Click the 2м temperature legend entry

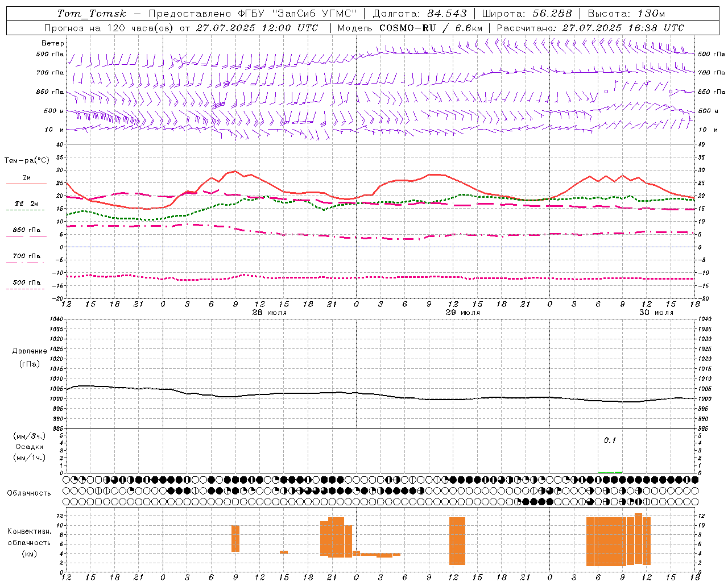pyautogui.click(x=27, y=177)
